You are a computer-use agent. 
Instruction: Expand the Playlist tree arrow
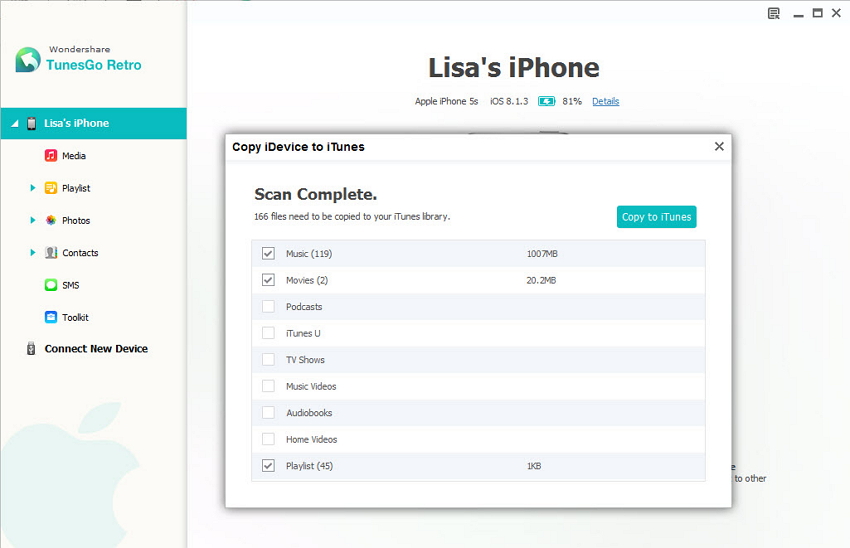click(x=33, y=188)
